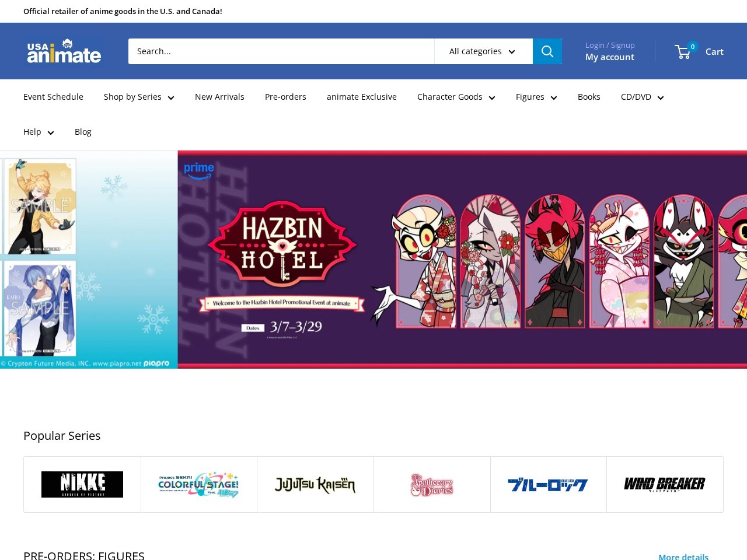This screenshot has height=560, width=747.
Task: Select the Wind Breaker series logo
Action: 665,483
